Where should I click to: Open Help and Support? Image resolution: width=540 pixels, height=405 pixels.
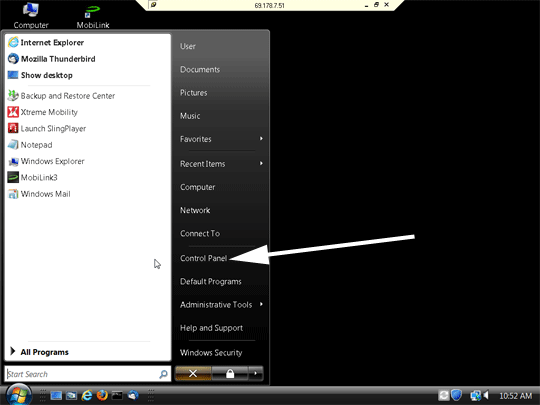(x=211, y=328)
